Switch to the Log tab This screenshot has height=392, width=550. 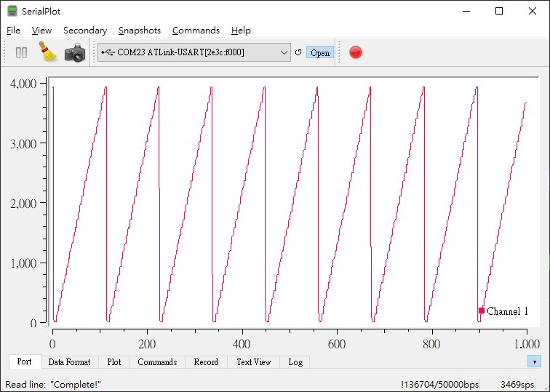295,362
